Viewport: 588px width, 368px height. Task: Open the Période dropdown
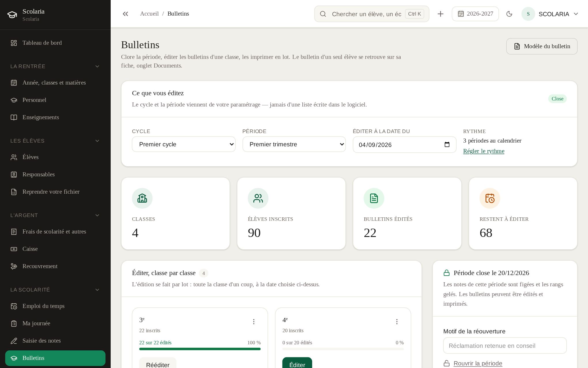[294, 144]
